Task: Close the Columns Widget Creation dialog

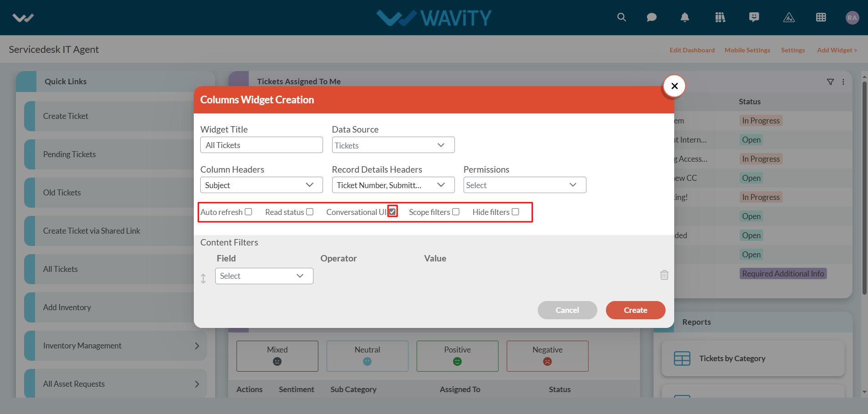Action: coord(674,86)
